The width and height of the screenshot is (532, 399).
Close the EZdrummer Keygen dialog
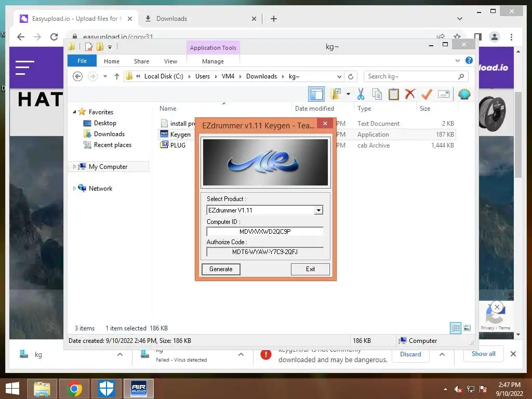pos(325,124)
